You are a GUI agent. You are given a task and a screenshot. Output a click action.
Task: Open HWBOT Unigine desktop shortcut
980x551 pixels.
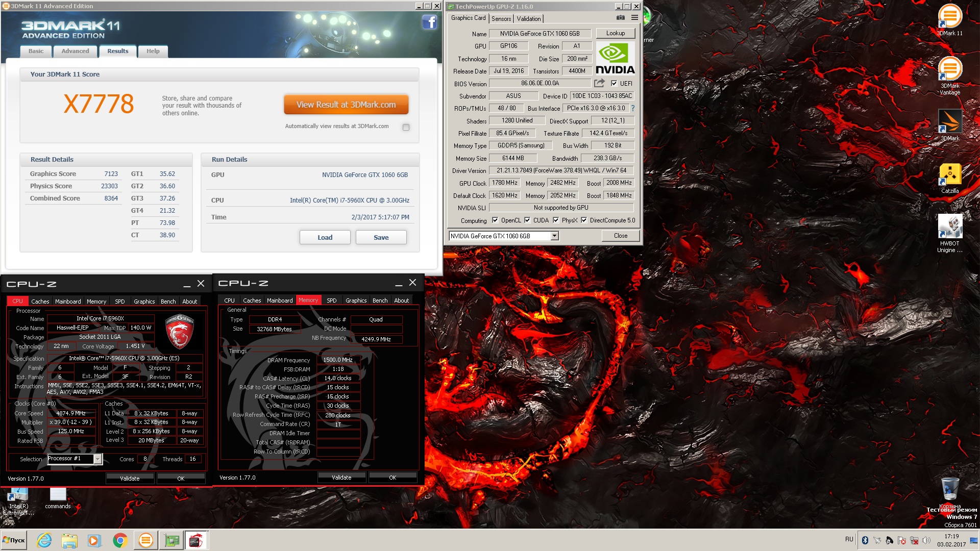949,233
